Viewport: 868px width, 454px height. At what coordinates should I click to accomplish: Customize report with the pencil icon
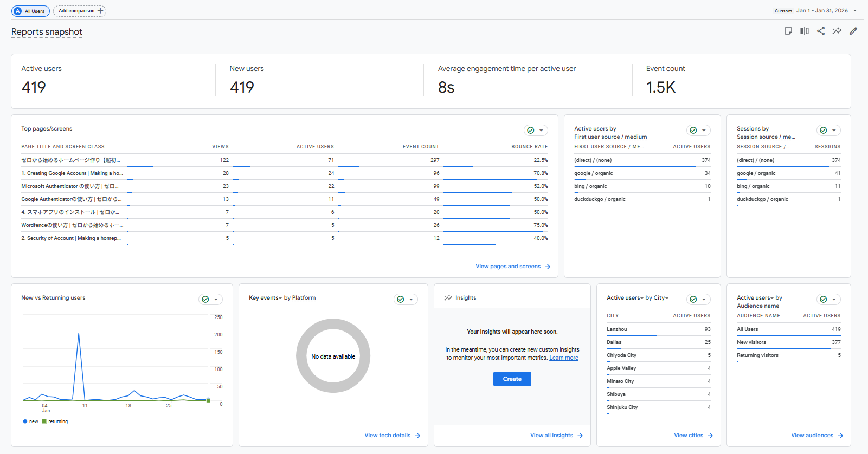pos(853,31)
